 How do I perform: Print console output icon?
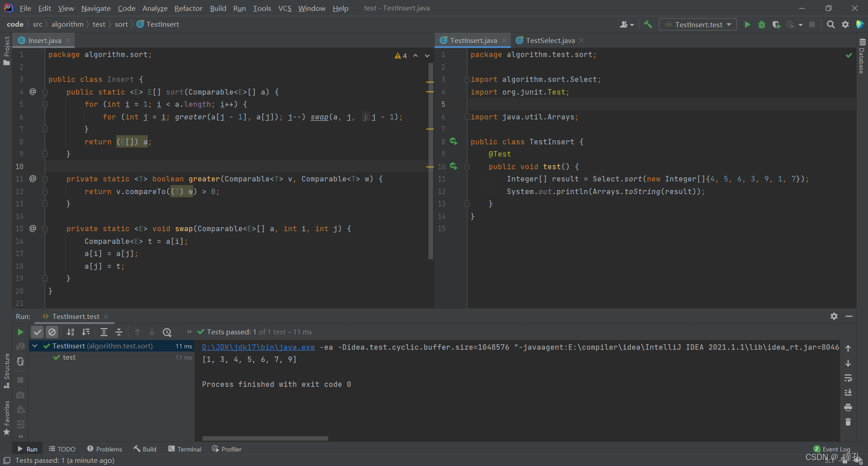click(848, 408)
